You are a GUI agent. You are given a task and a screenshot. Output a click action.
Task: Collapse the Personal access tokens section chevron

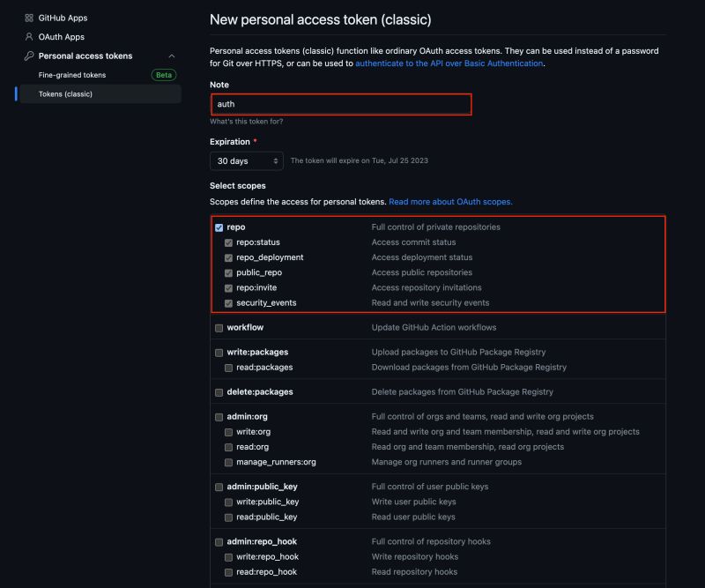point(171,56)
